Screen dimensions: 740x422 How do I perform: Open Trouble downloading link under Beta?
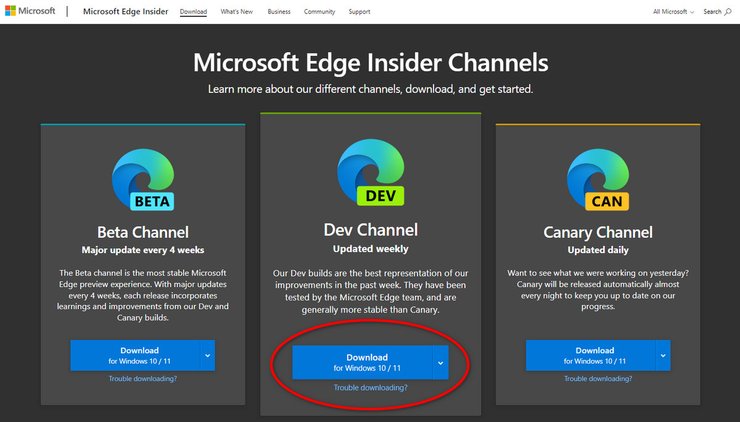143,379
